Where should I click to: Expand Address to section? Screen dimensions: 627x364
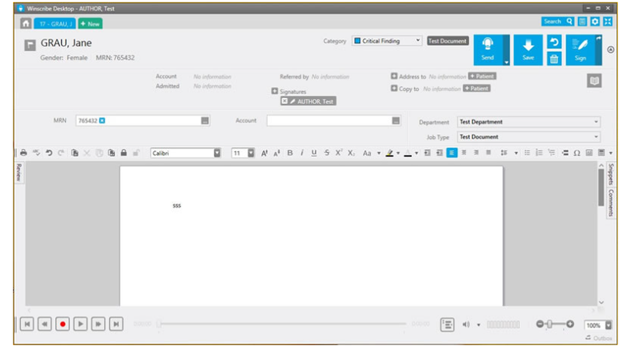tap(394, 76)
